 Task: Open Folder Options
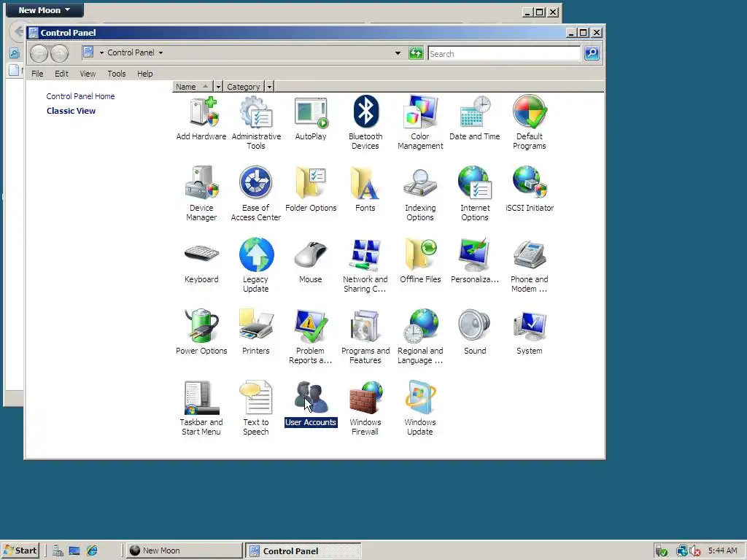pyautogui.click(x=311, y=190)
